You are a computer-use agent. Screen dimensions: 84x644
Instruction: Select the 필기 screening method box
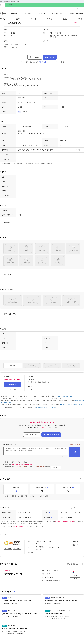pyautogui.click(x=52, y=366)
